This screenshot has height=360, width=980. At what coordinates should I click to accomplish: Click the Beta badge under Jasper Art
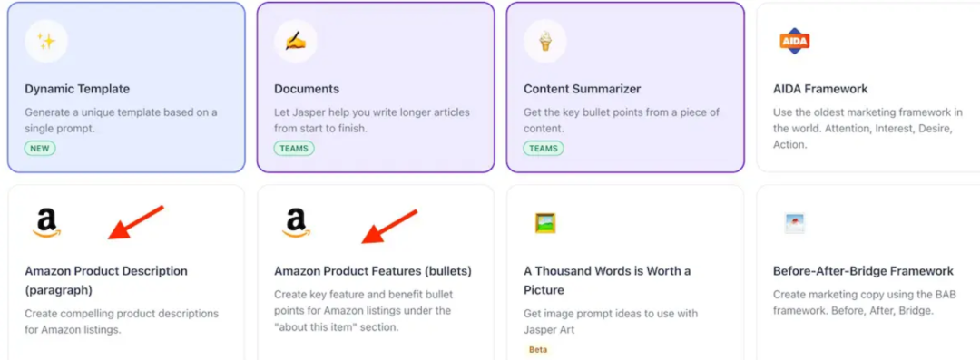537,349
